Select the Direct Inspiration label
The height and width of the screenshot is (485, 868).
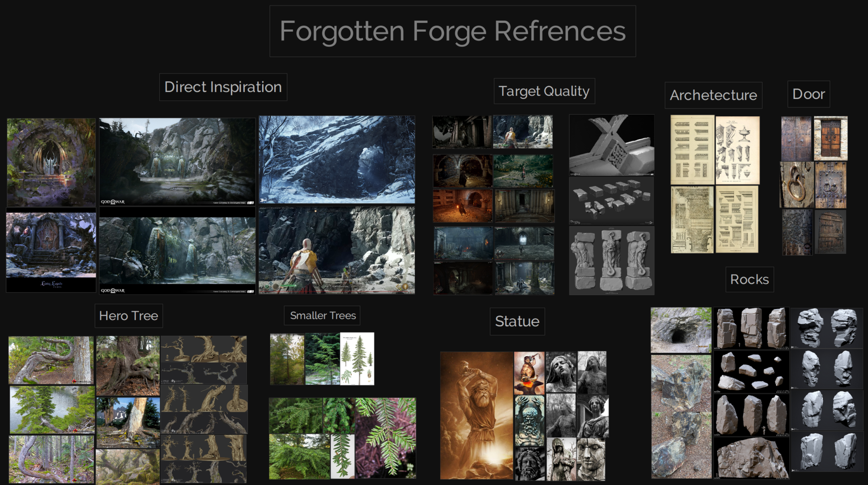point(223,87)
